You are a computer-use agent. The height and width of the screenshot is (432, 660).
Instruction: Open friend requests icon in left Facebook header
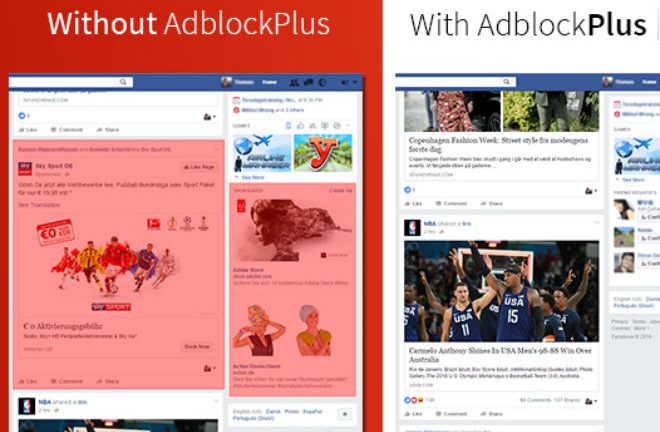[x=295, y=82]
